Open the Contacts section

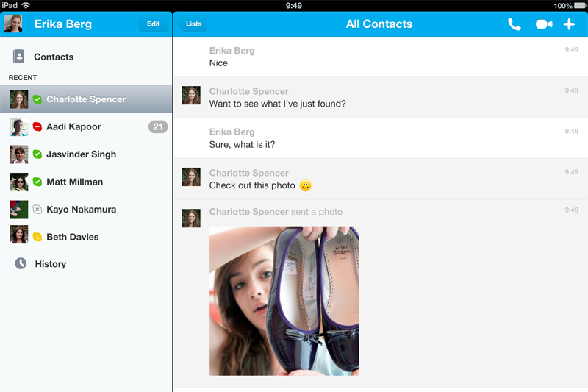86,57
